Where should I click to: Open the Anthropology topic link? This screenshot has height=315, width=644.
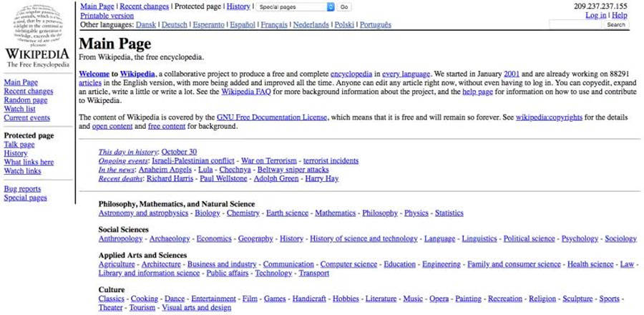(x=120, y=238)
